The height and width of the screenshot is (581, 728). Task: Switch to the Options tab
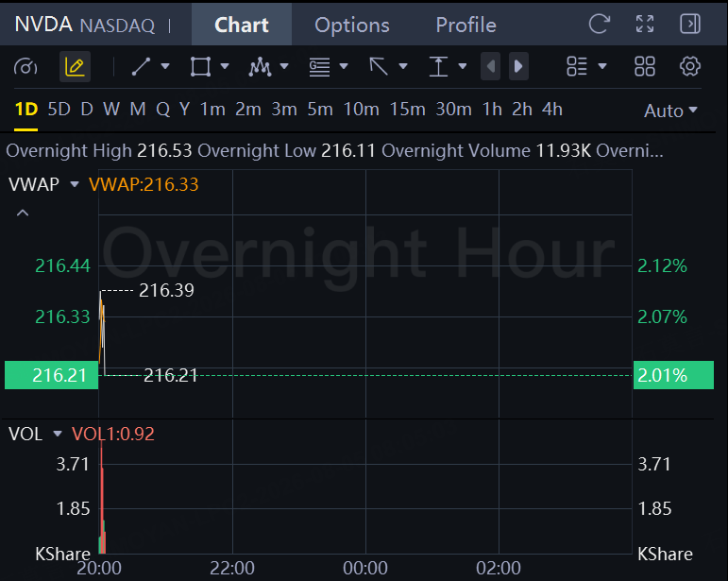pyautogui.click(x=352, y=26)
